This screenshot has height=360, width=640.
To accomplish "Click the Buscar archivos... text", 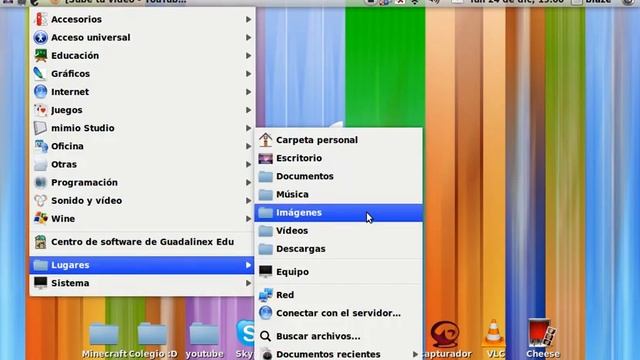I will pyautogui.click(x=318, y=336).
